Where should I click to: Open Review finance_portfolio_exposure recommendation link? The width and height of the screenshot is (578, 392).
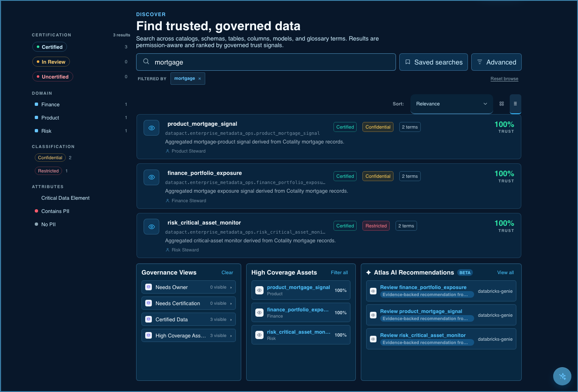click(423, 287)
